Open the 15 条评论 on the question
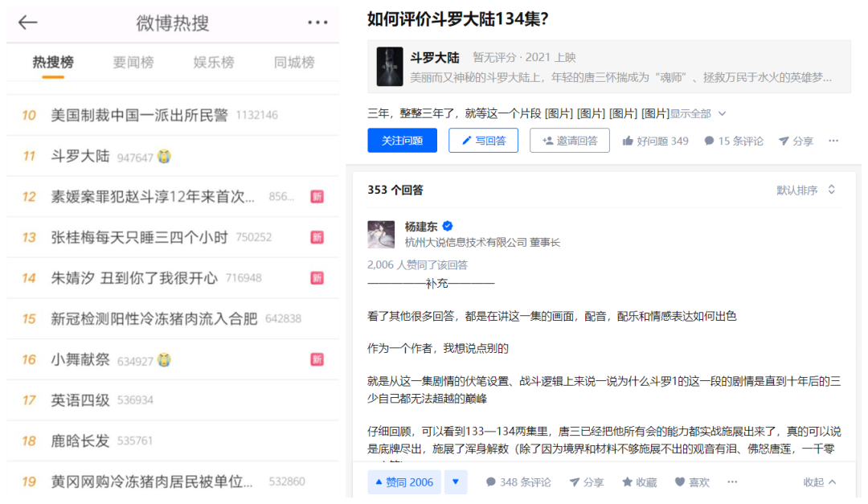This screenshot has height=504, width=868. click(x=734, y=141)
